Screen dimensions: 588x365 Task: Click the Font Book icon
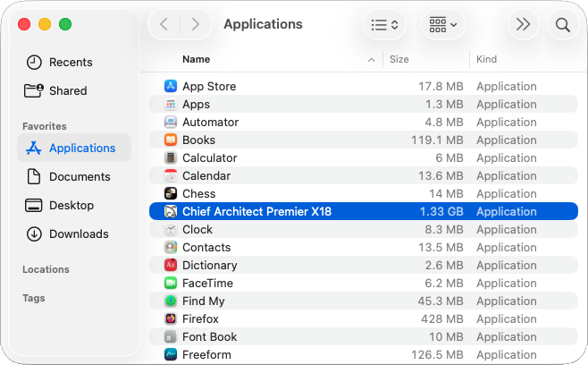[x=171, y=337]
